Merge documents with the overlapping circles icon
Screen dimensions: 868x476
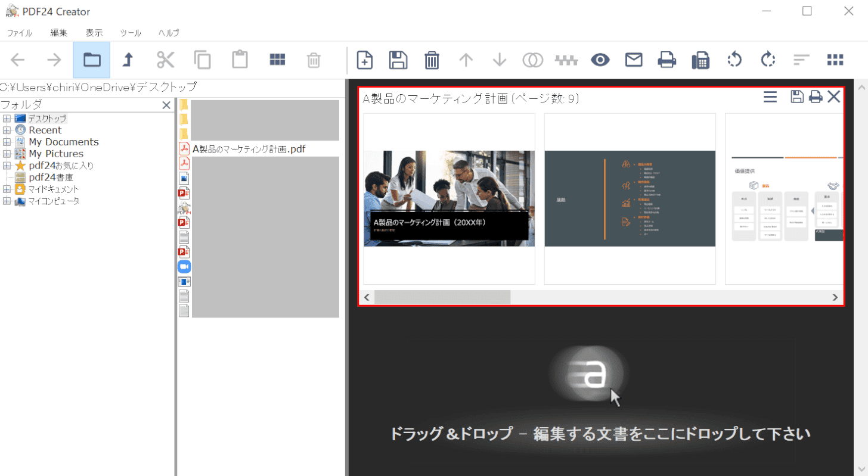tap(533, 60)
